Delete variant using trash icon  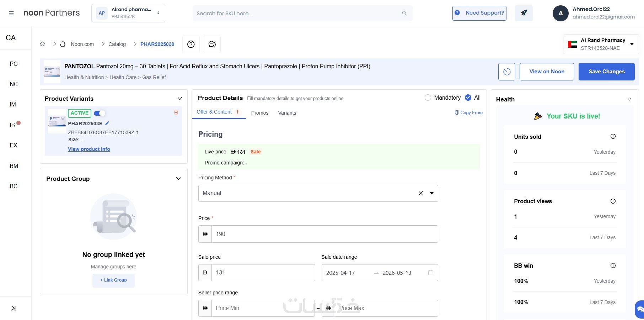click(x=176, y=112)
